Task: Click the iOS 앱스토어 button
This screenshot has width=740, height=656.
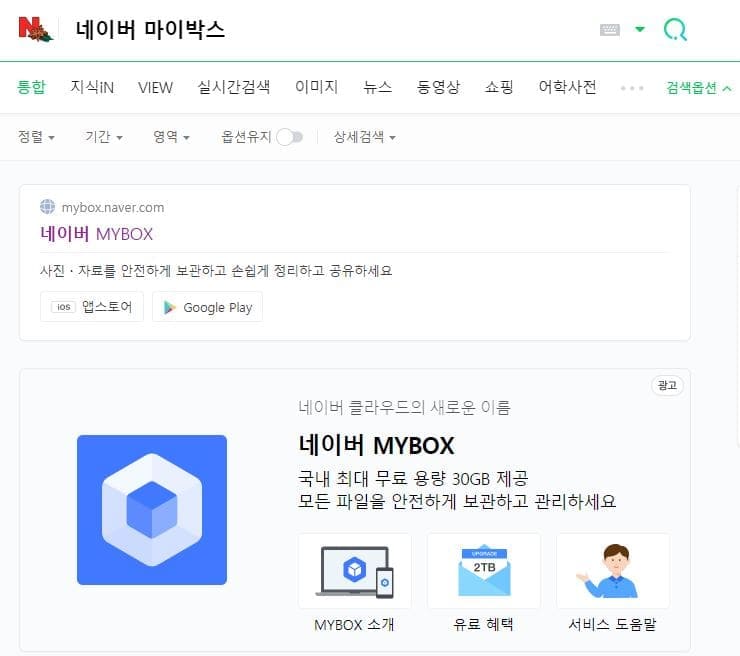Action: click(x=92, y=307)
